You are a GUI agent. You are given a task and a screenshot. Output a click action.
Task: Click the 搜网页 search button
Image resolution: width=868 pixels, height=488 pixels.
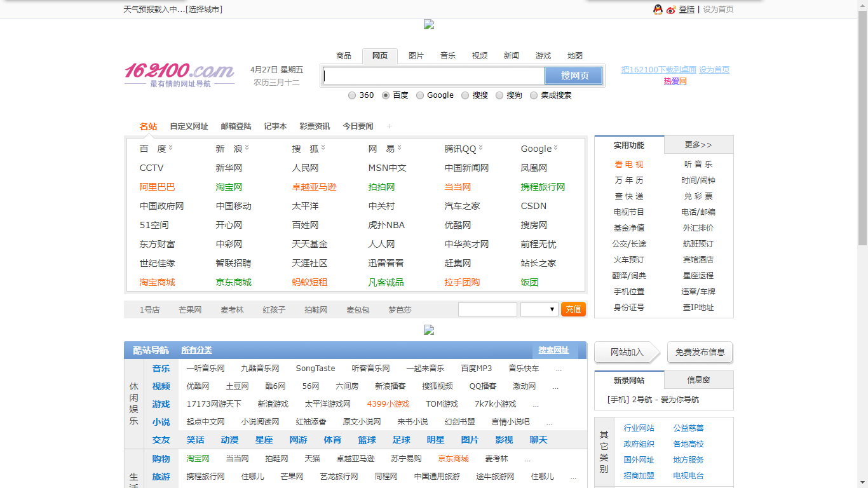coord(574,76)
